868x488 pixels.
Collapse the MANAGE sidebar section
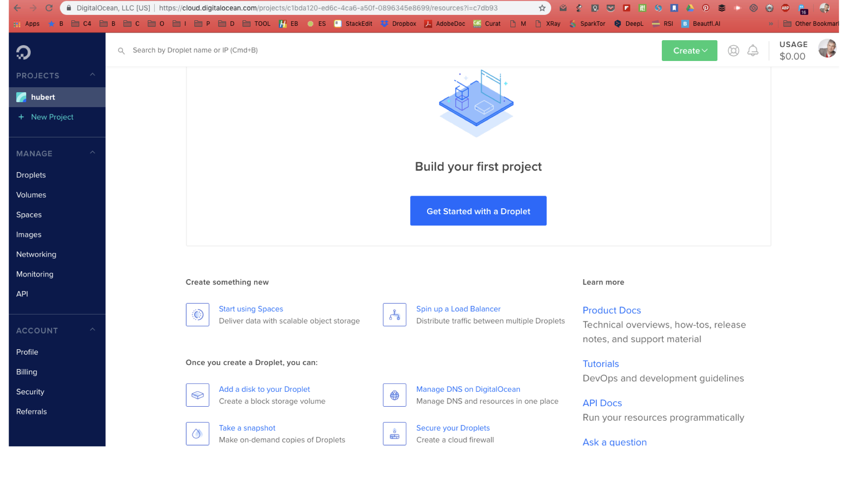click(x=93, y=153)
